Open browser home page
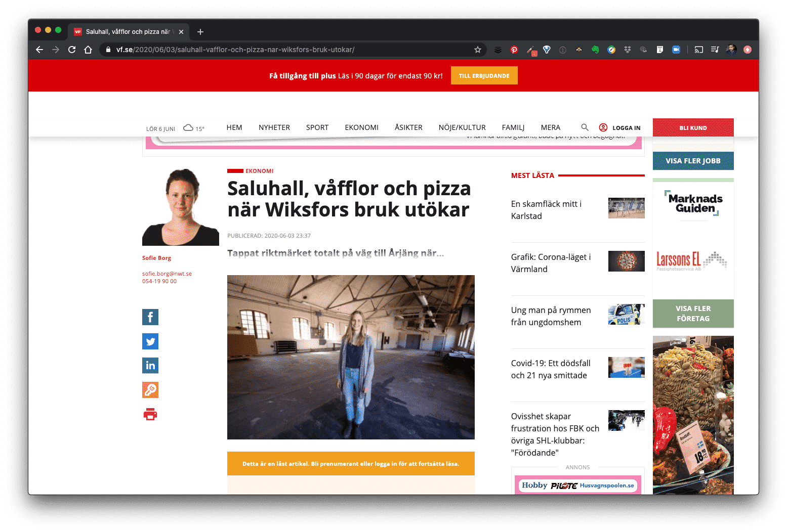The height and width of the screenshot is (532, 787). (x=88, y=50)
